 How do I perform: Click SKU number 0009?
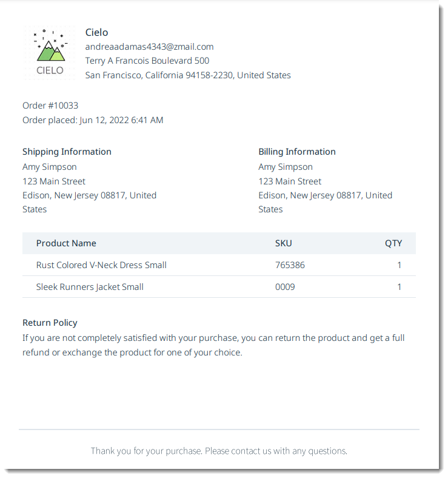tap(285, 287)
